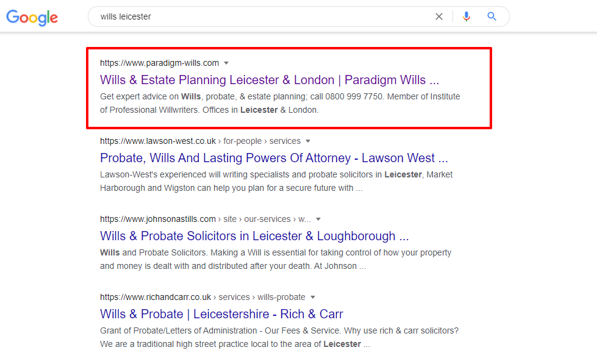Click the https://www.paradigm-wills.com URL text

click(x=160, y=63)
